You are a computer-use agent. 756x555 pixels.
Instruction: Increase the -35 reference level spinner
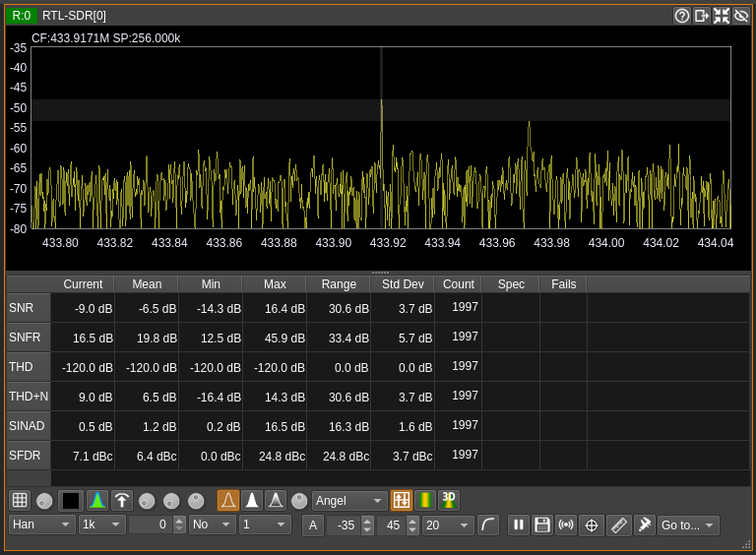point(367,521)
